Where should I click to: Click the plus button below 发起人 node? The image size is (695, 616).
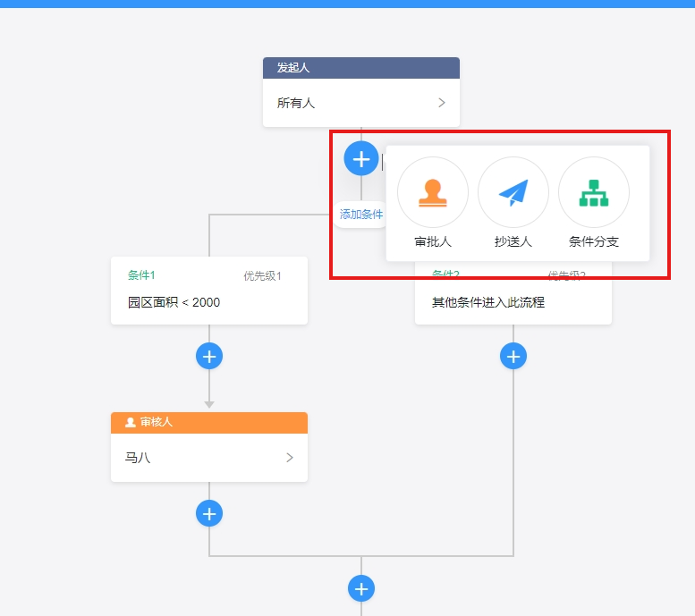click(361, 159)
